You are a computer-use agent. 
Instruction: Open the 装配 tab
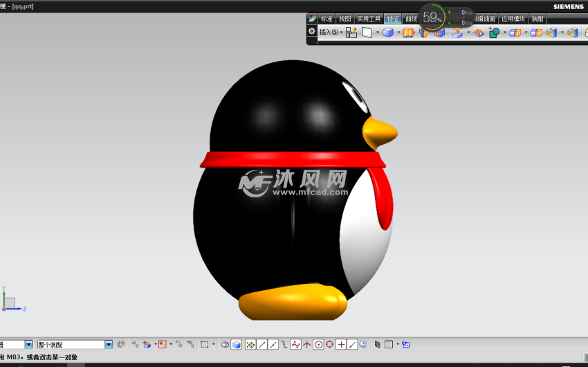(x=538, y=19)
